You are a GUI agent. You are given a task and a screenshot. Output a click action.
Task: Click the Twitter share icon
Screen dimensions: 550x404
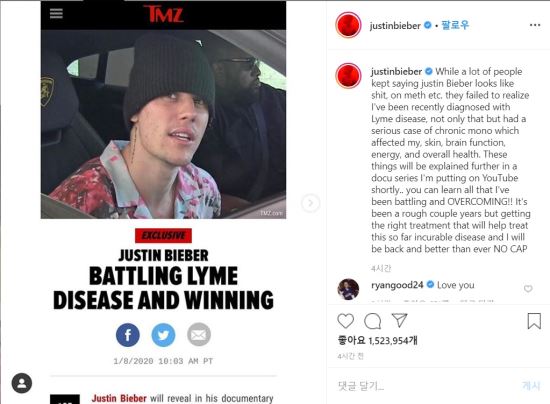(x=163, y=335)
